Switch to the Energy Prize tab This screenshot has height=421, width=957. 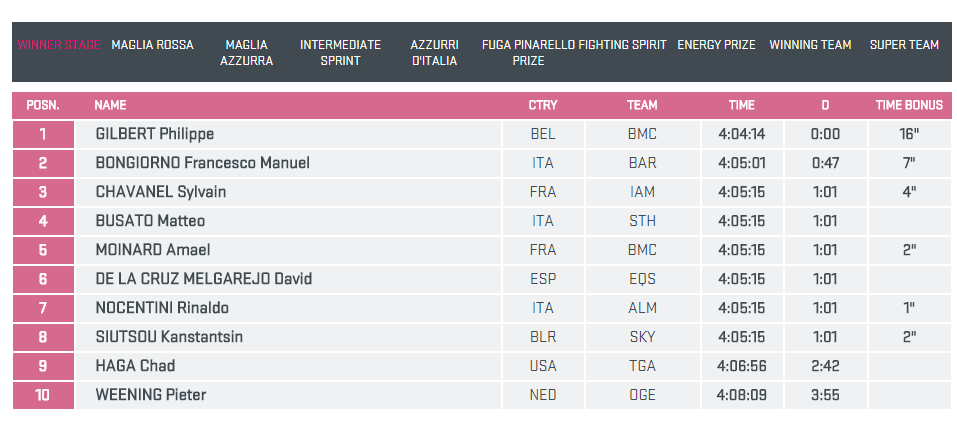pos(716,45)
